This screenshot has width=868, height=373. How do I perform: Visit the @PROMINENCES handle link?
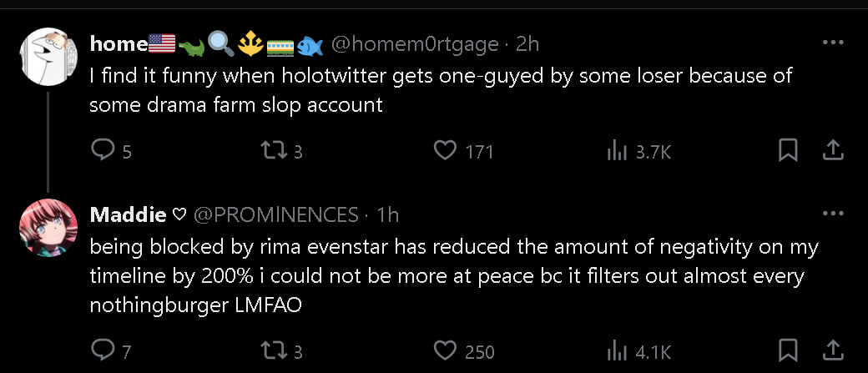(276, 214)
